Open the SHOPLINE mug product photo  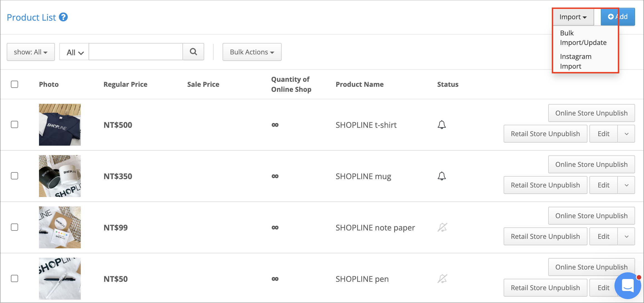point(60,176)
